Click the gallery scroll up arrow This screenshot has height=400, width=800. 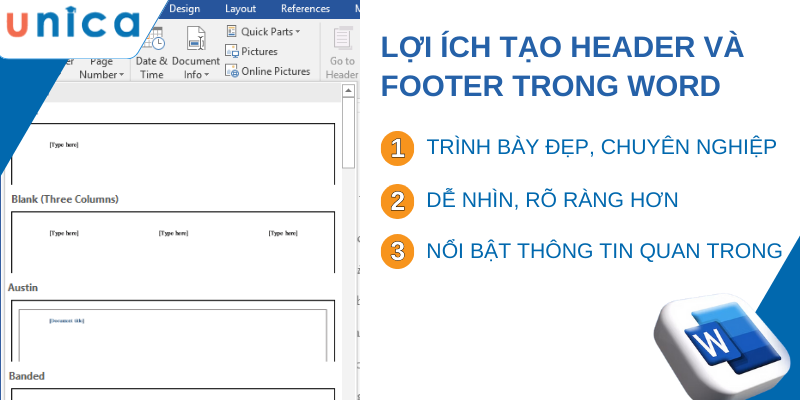pyautogui.click(x=348, y=91)
